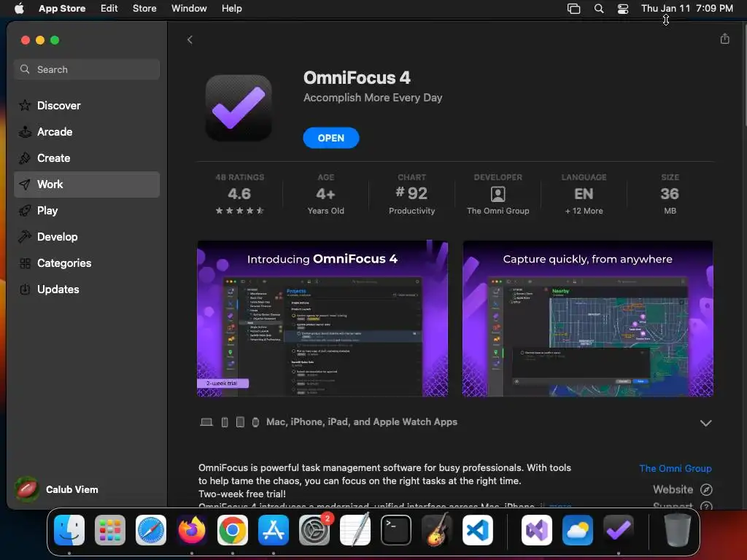Click the Search field in sidebar
Viewport: 747px width, 560px height.
(87, 69)
